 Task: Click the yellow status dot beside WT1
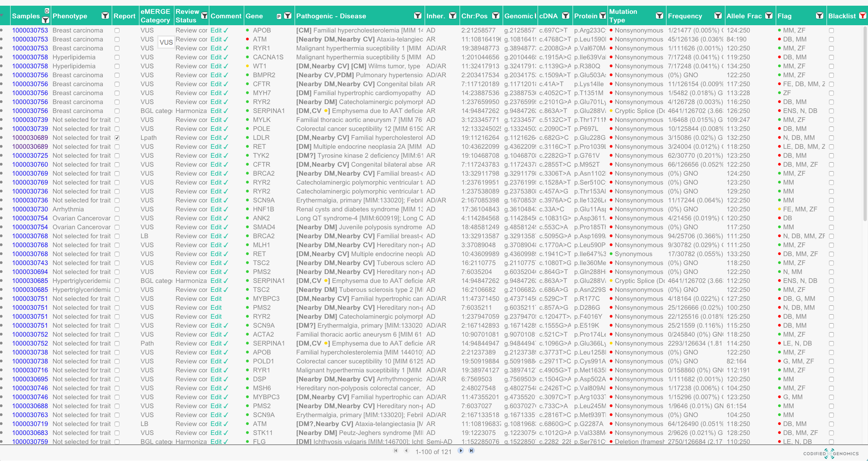[247, 66]
